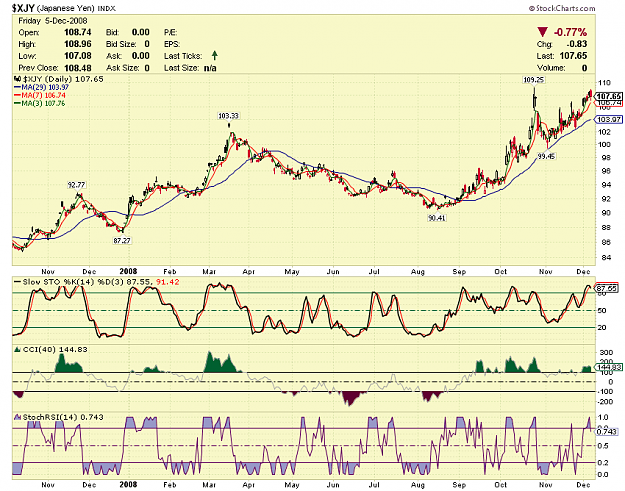Click the Slow STO %K(14) %D(3) title
The image size is (625, 491).
click(74, 282)
